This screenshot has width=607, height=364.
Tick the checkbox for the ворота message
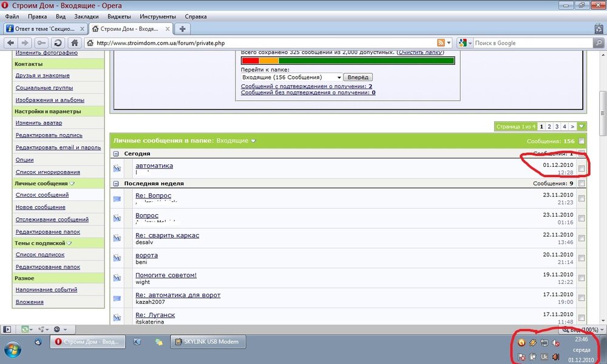582,258
